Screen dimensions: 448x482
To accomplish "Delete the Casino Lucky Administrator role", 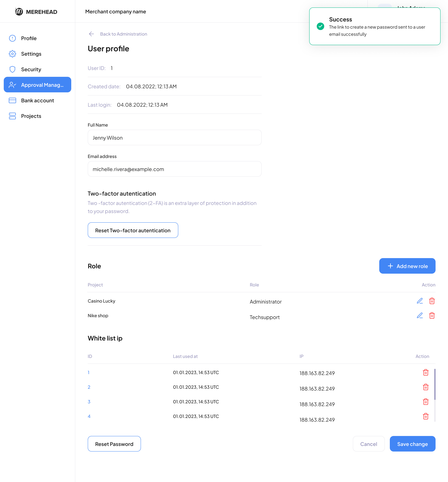I will (432, 301).
